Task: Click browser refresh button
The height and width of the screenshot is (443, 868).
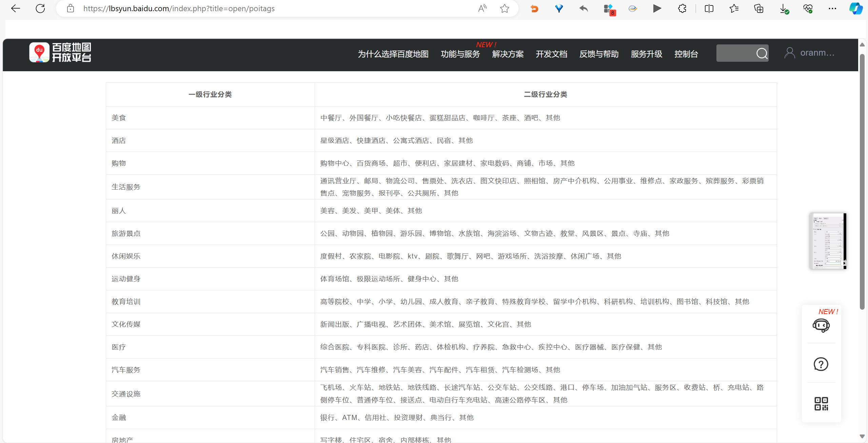Action: (x=40, y=8)
